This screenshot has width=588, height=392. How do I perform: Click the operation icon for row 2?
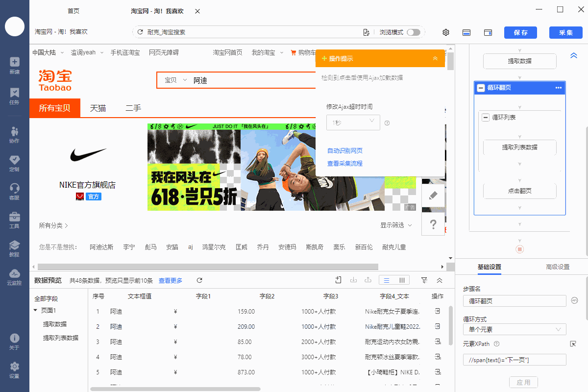[437, 326]
